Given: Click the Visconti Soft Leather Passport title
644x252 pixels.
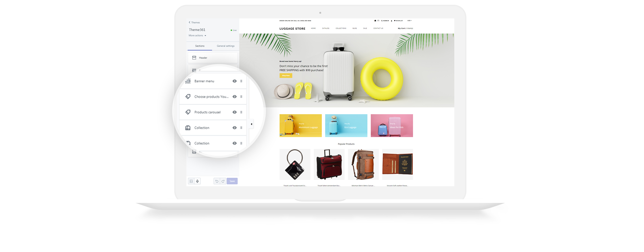Looking at the screenshot, I should pos(397,186).
